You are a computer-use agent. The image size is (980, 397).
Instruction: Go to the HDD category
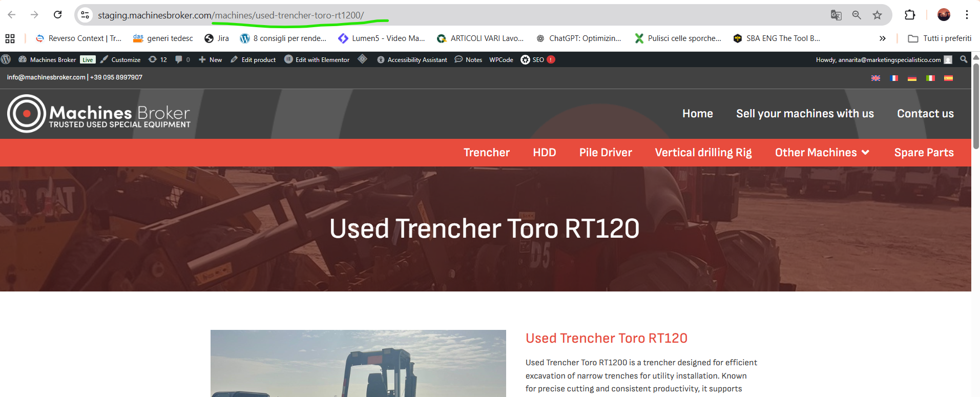pos(545,153)
